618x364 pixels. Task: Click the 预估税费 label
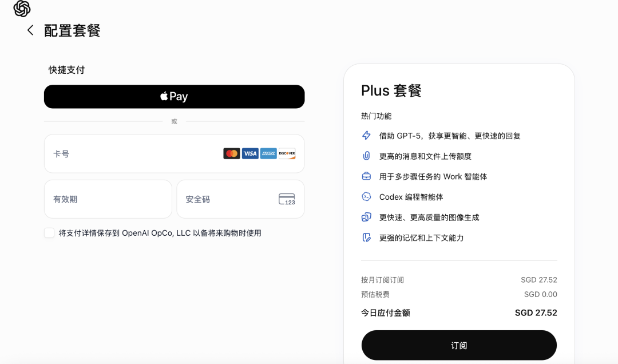[375, 295]
